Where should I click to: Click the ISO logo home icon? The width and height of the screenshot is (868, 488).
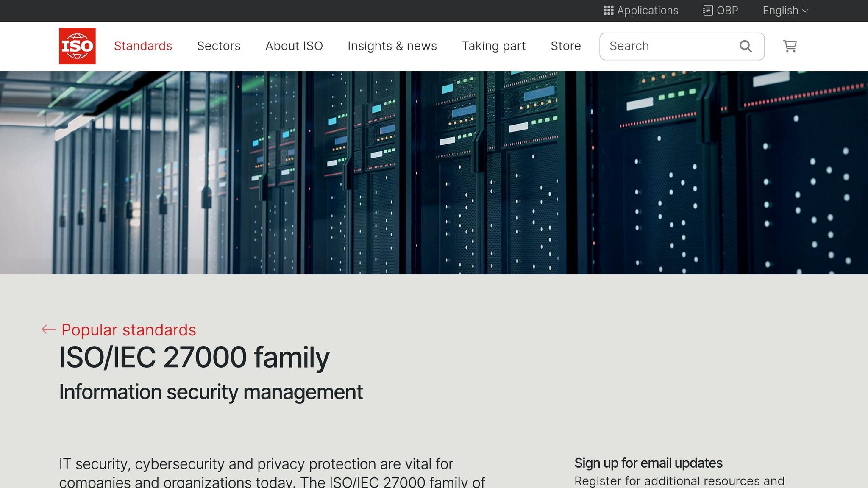click(x=77, y=46)
